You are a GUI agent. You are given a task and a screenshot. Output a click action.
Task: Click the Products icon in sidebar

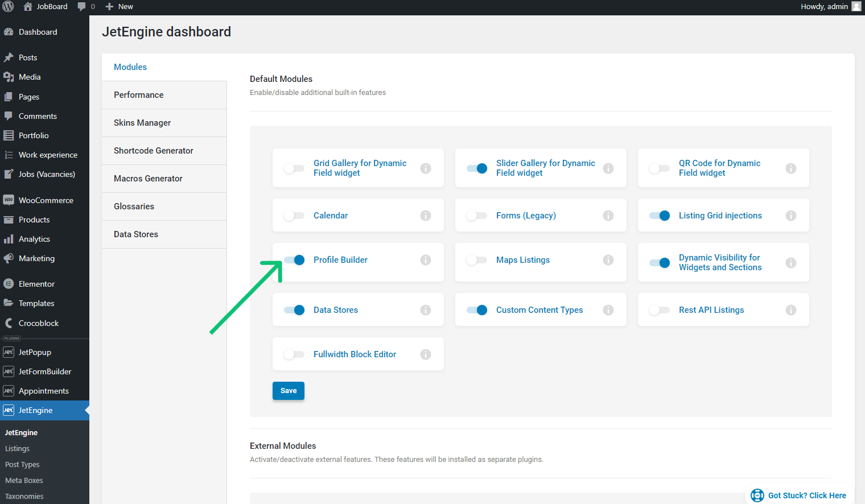click(x=9, y=220)
